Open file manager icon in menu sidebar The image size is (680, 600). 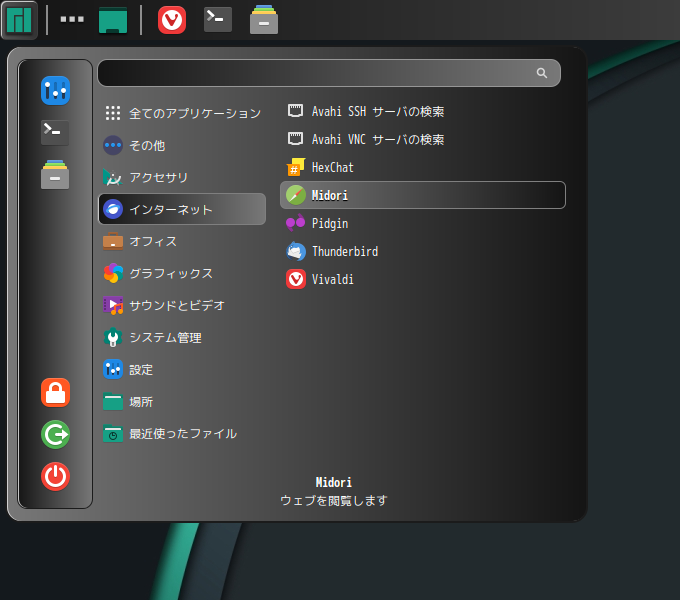point(55,175)
